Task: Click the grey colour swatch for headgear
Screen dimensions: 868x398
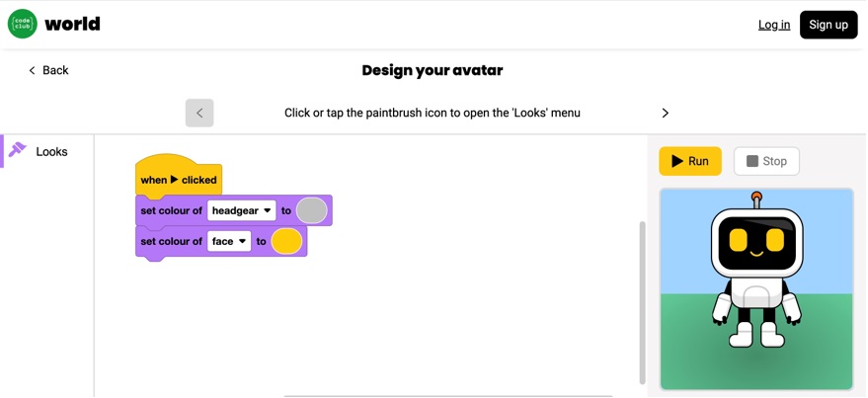Action: tap(312, 211)
